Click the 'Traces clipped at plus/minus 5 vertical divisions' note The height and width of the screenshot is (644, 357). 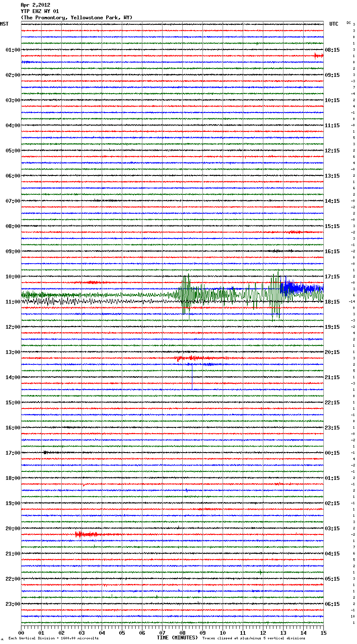tap(254, 638)
